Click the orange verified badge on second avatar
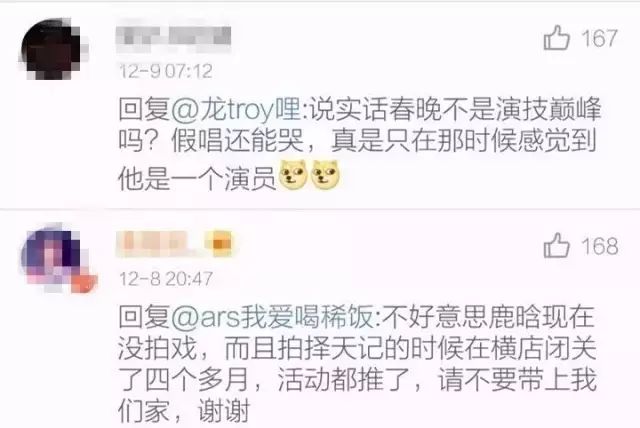Image resolution: width=640 pixels, height=428 pixels. tap(84, 282)
